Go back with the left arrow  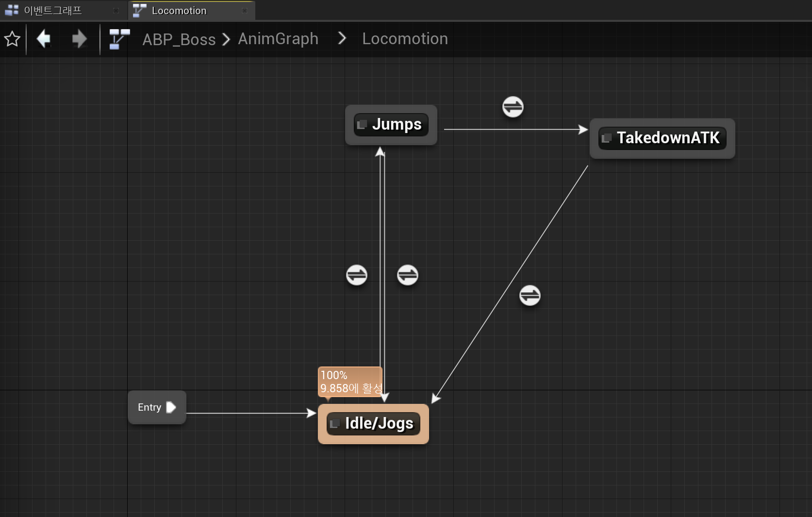pyautogui.click(x=44, y=39)
